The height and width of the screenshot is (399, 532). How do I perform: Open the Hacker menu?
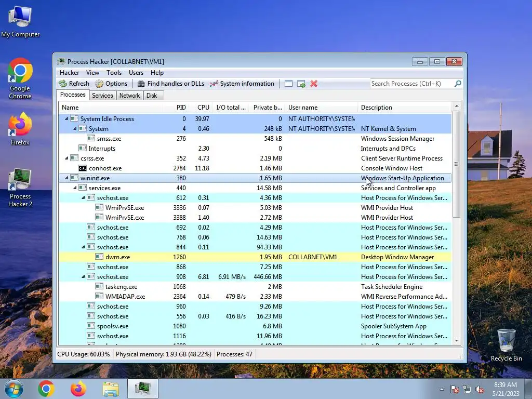69,73
